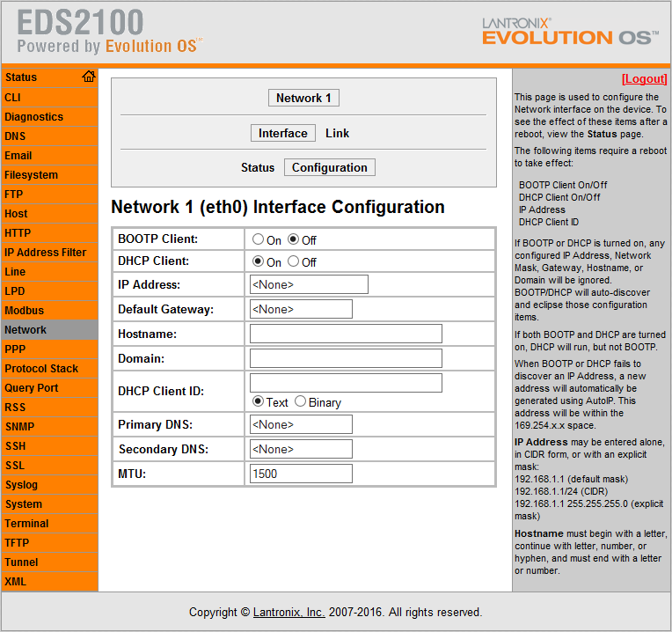Open the Modbus page

[x=50, y=311]
